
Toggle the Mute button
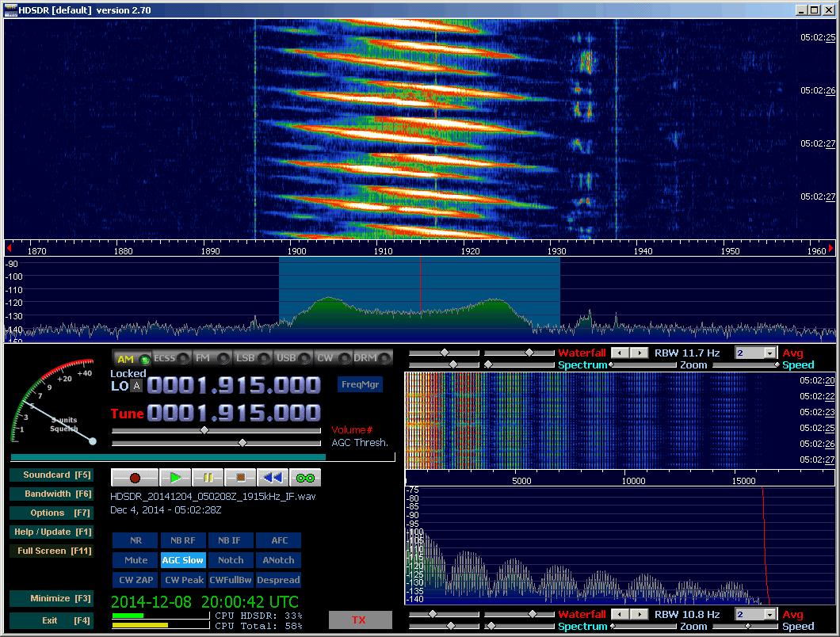(136, 560)
